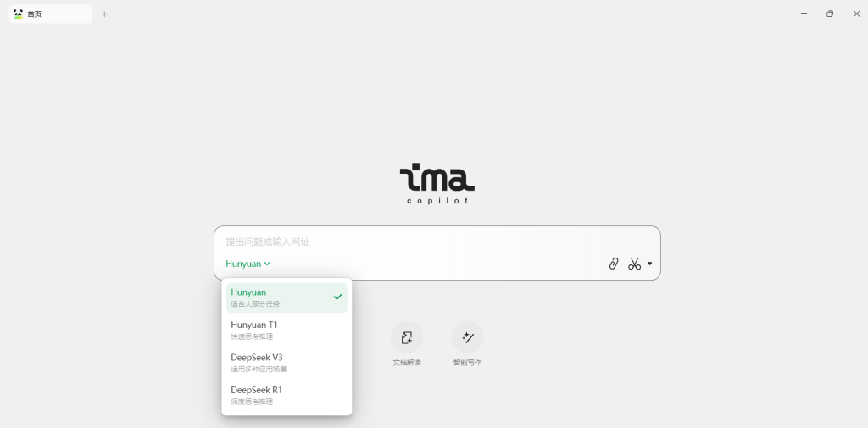Collapse the green Hunyuan model dropdown

[x=248, y=264]
